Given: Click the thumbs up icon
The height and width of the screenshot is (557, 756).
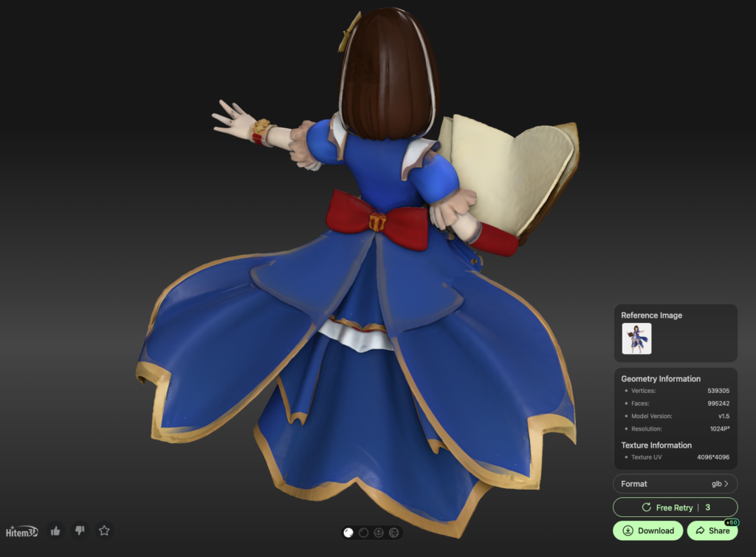Looking at the screenshot, I should [x=55, y=530].
